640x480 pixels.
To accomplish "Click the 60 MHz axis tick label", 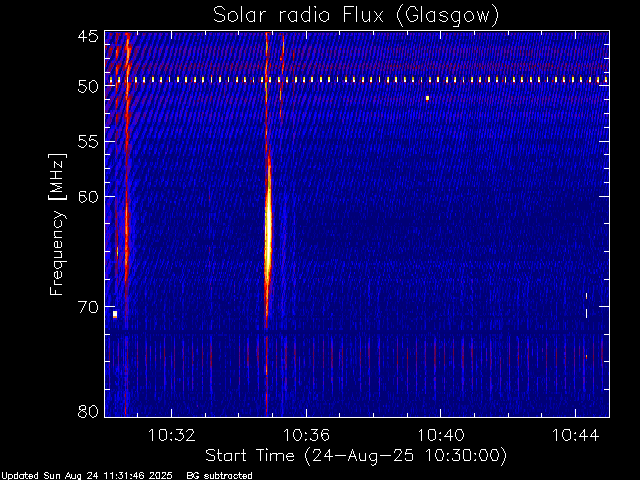I will pos(88,197).
